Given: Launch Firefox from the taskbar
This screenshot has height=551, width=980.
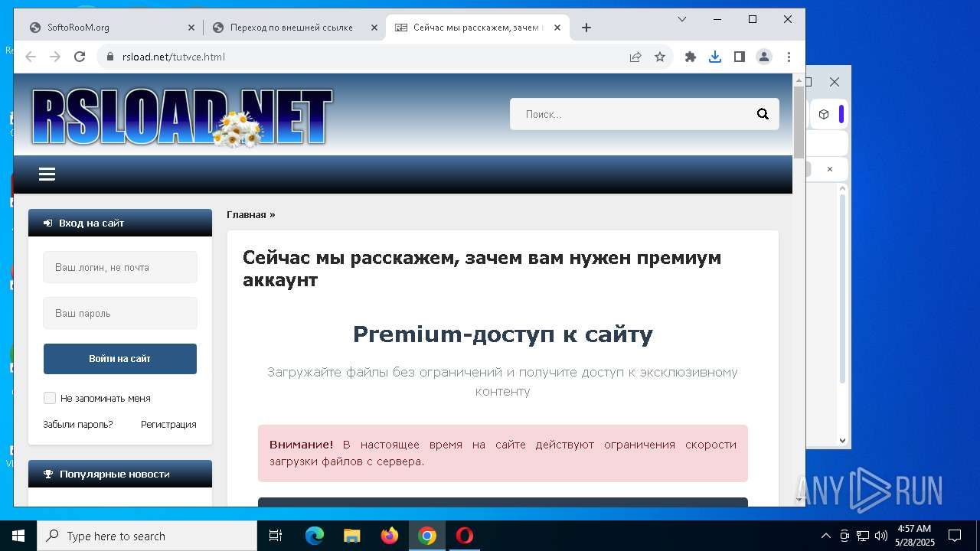Looking at the screenshot, I should click(390, 536).
